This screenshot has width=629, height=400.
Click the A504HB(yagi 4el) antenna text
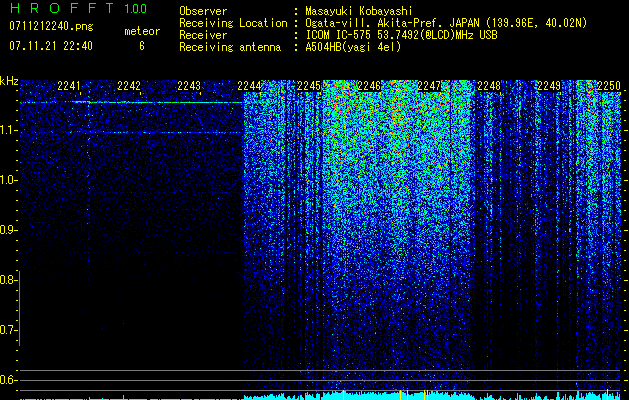tap(353, 47)
